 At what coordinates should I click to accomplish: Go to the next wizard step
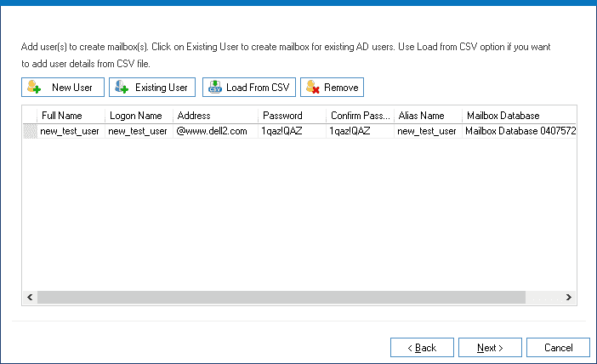(x=490, y=348)
